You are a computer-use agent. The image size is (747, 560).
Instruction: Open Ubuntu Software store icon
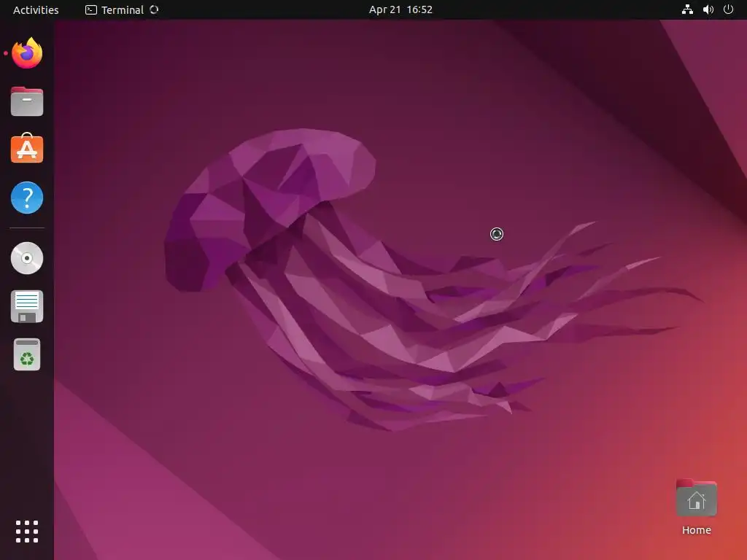coord(27,149)
